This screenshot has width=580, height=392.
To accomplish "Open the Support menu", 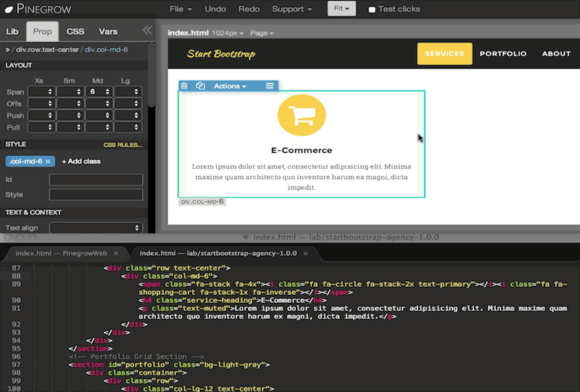I will 292,9.
